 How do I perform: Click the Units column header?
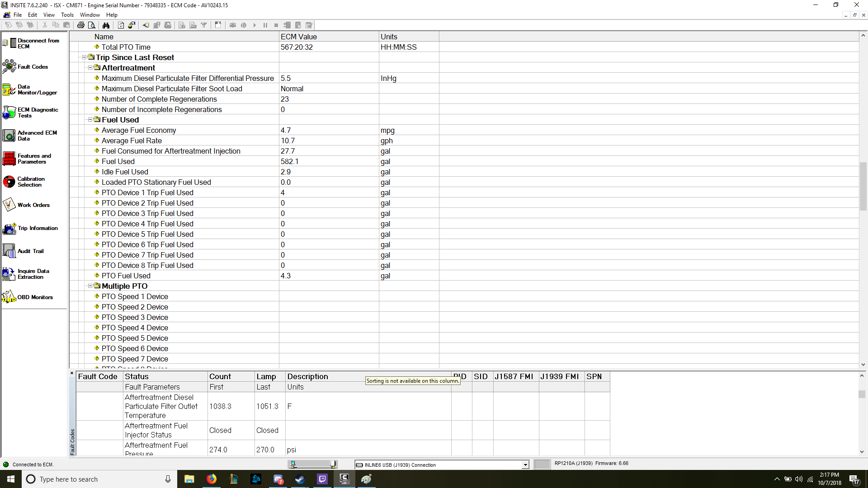point(409,37)
